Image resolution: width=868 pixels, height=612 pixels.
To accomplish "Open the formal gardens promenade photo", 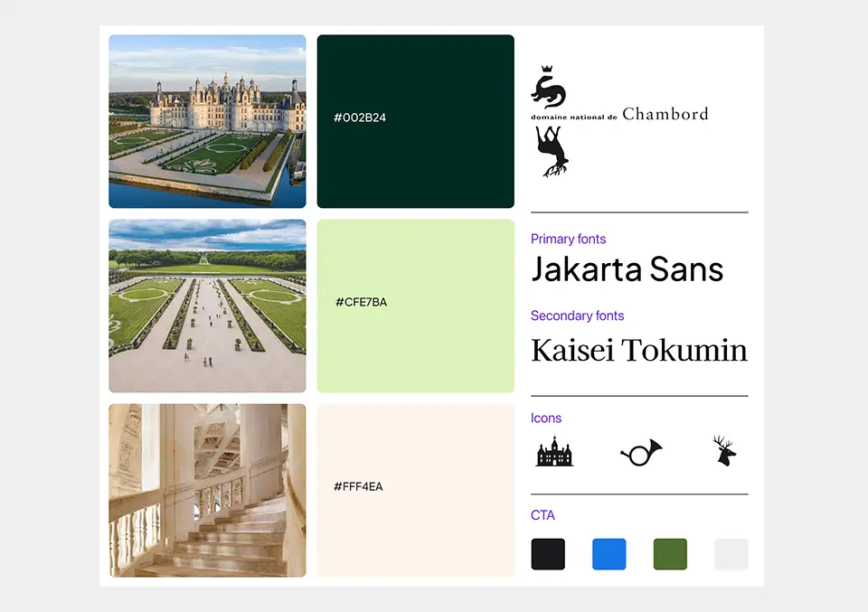I will pyautogui.click(x=207, y=306).
